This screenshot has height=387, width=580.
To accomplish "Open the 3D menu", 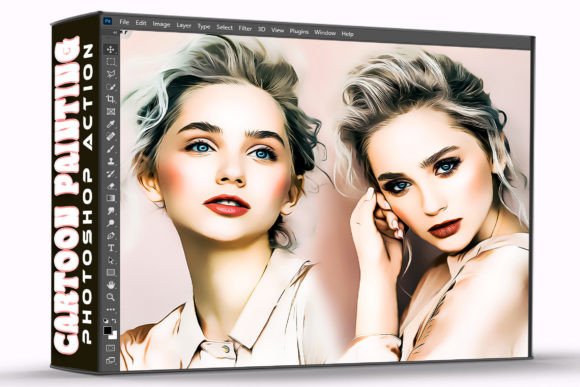I will [x=262, y=29].
